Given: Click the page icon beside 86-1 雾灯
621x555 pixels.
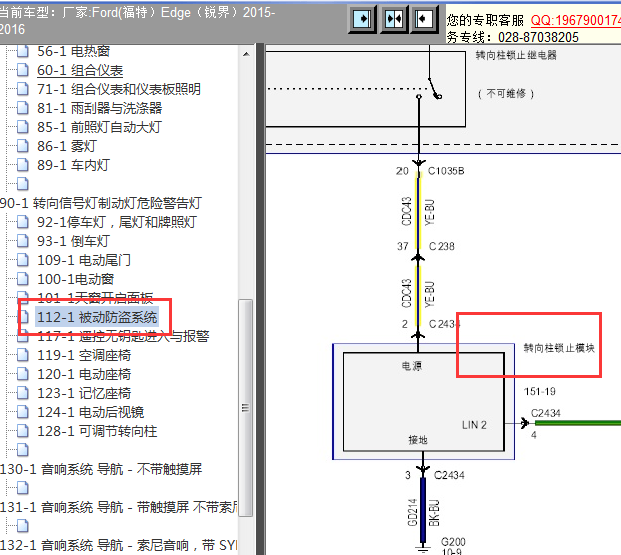Looking at the screenshot, I should click(x=23, y=146).
